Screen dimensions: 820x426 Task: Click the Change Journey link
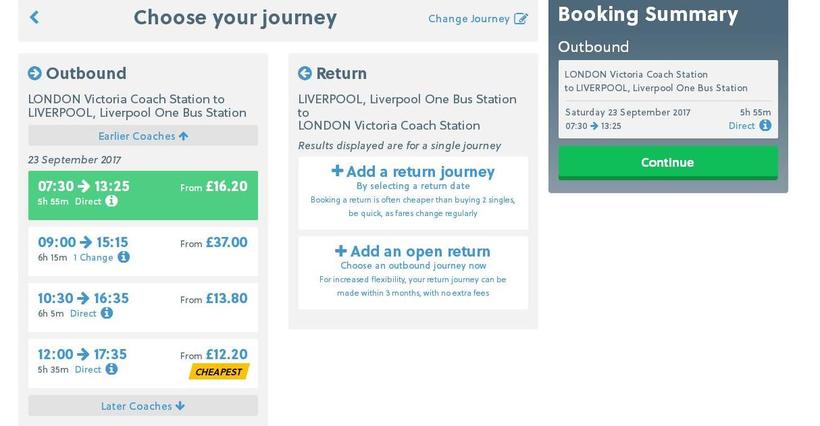tap(469, 19)
